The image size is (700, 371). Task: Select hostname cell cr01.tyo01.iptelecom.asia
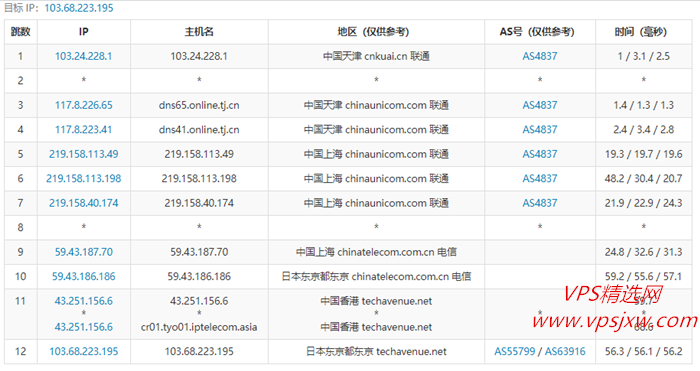point(199,327)
